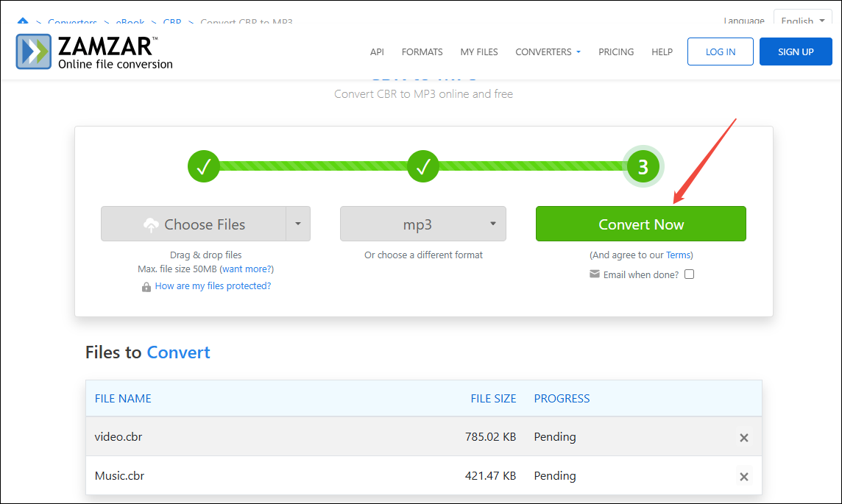Click the home breadcrumb icon

pyautogui.click(x=23, y=21)
